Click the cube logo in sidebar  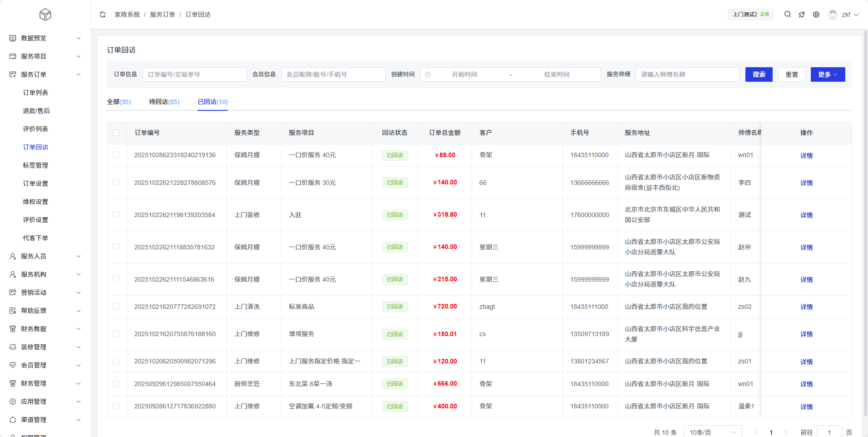point(45,15)
